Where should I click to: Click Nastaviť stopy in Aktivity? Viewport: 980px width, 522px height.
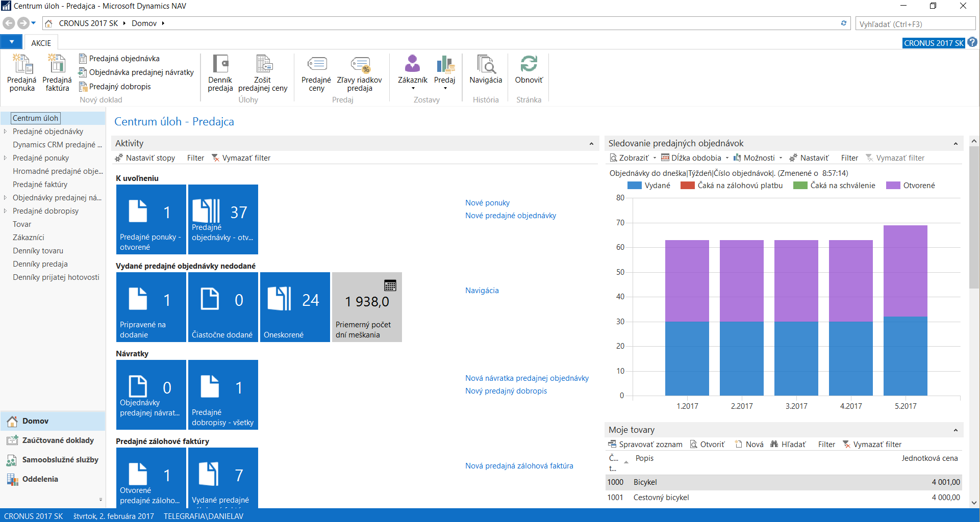pos(145,158)
